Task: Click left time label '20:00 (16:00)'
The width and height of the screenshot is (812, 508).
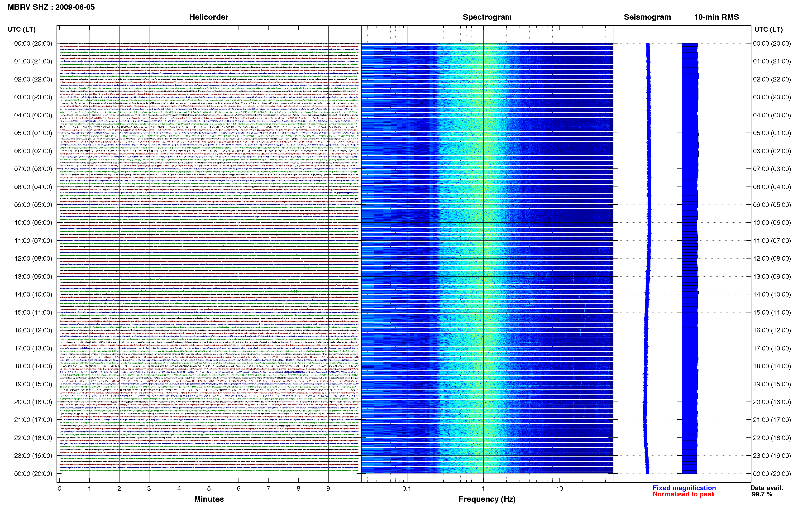Action: pyautogui.click(x=33, y=402)
